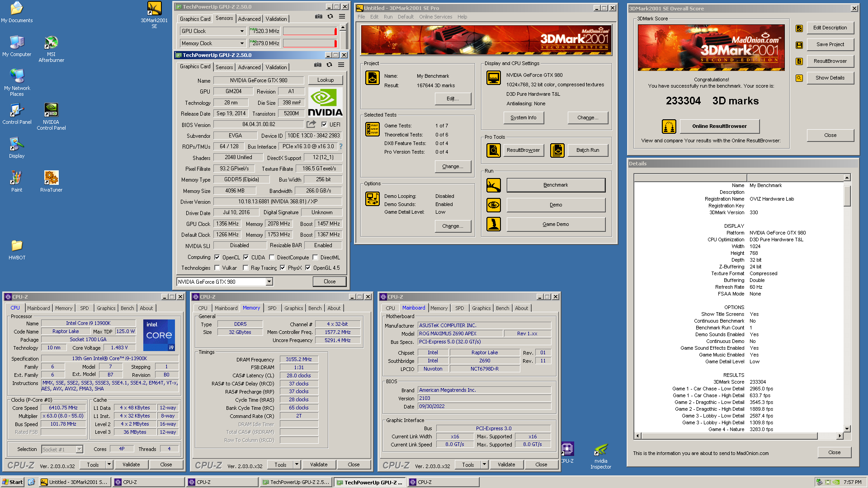Click the Batch Run icon in Pro Tools

click(x=557, y=150)
